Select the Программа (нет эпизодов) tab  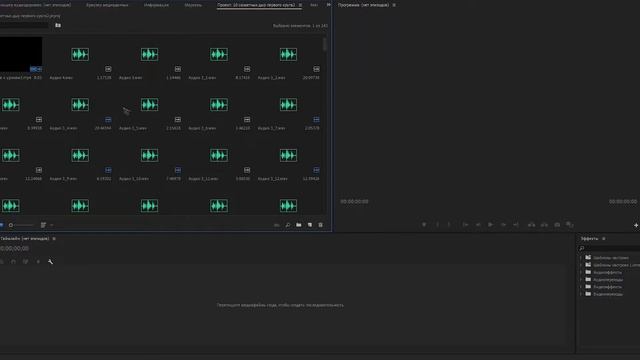click(363, 5)
